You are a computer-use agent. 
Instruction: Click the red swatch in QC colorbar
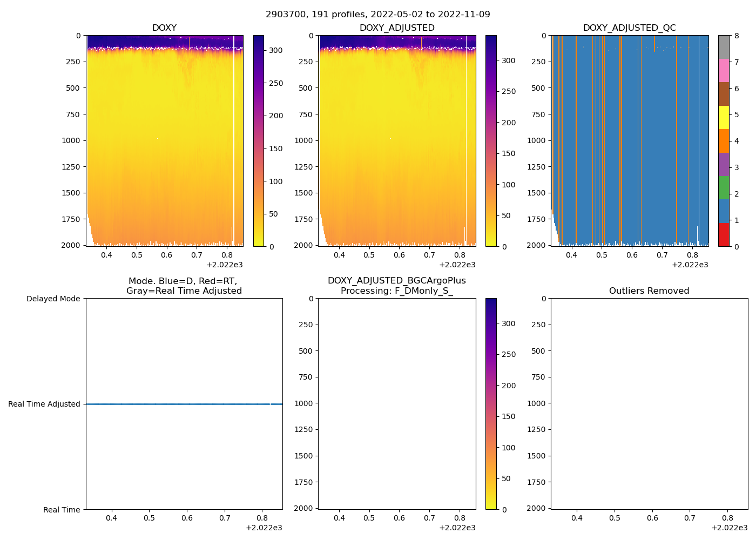(x=724, y=235)
